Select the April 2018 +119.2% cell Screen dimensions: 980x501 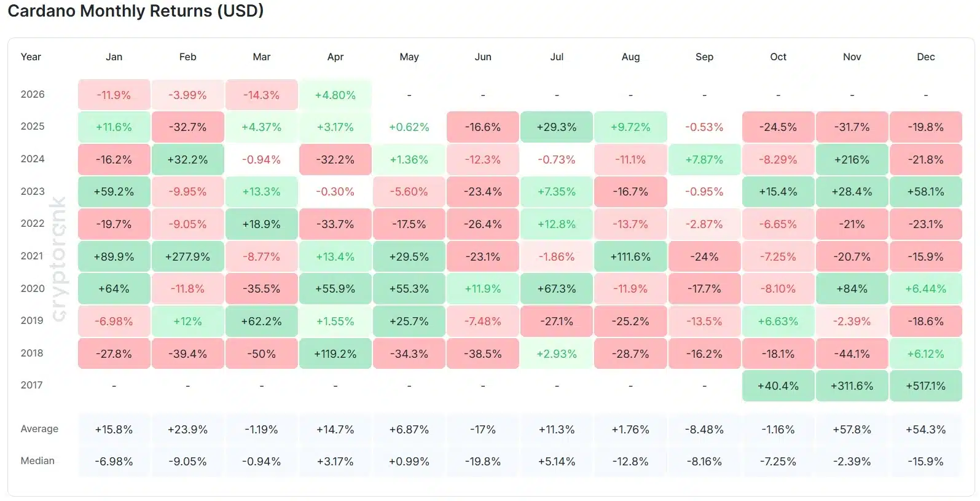click(335, 354)
